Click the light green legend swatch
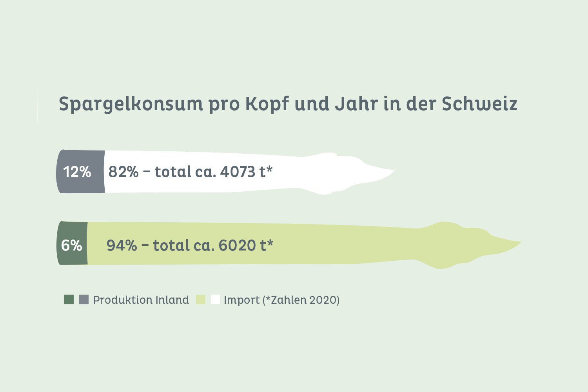The image size is (588, 392). [201, 299]
